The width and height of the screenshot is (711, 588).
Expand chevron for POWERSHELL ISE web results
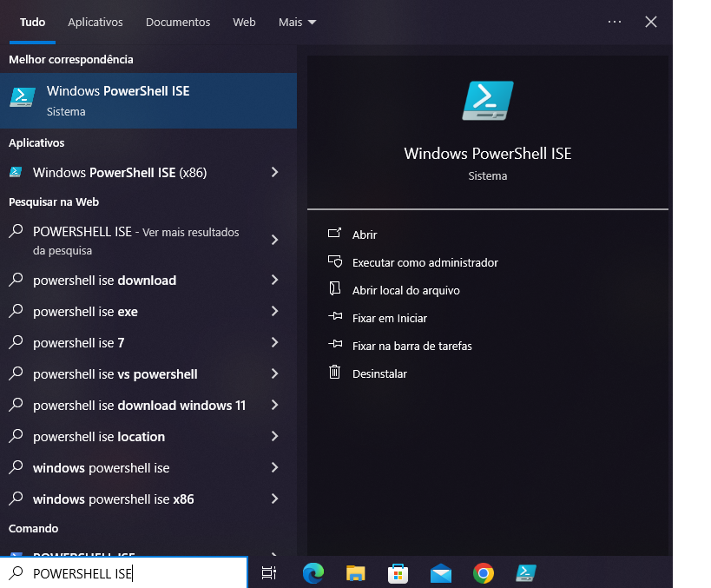point(274,240)
